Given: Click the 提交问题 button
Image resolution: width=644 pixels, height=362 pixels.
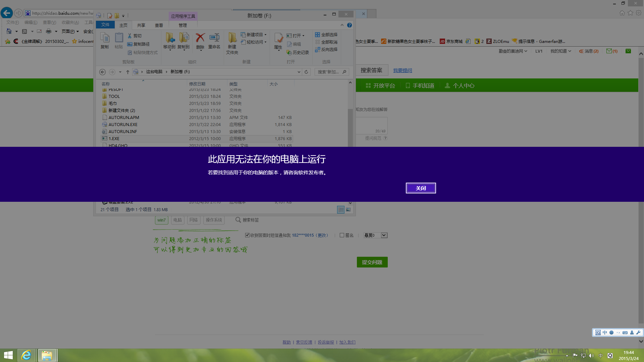Looking at the screenshot, I should point(372,262).
